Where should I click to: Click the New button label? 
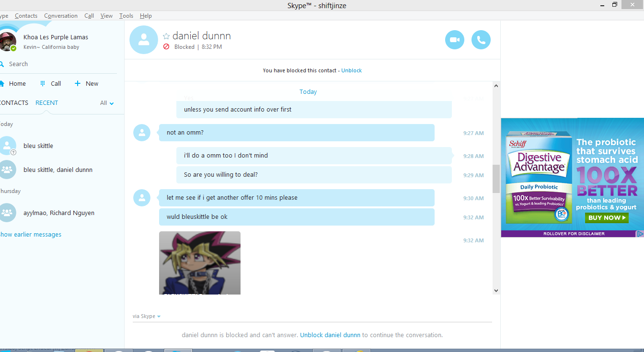pos(92,83)
